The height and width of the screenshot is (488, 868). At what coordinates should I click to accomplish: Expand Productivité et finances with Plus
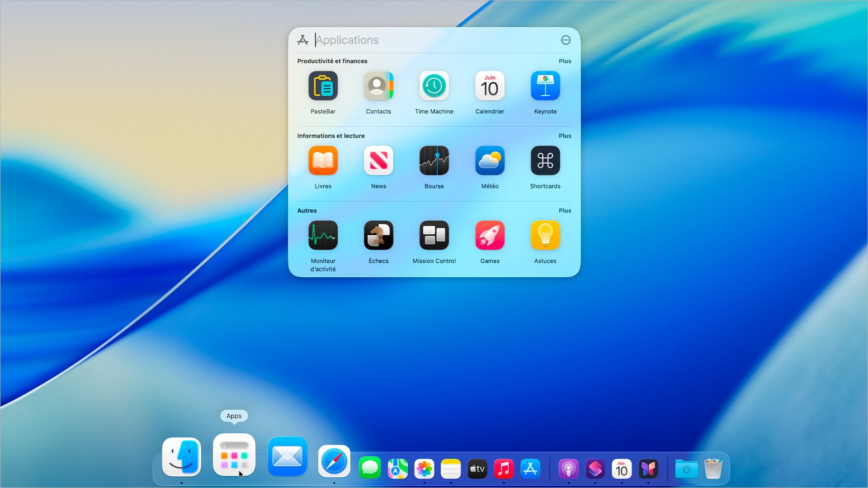(x=565, y=61)
